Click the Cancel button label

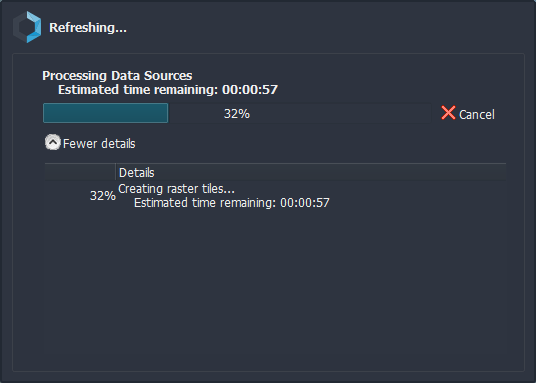477,115
